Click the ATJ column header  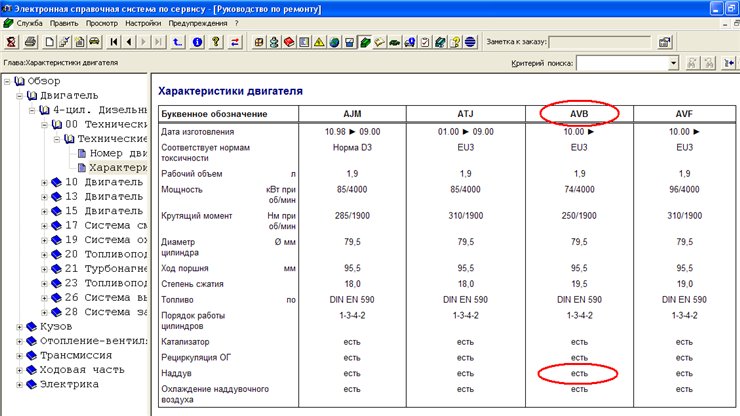pyautogui.click(x=465, y=114)
